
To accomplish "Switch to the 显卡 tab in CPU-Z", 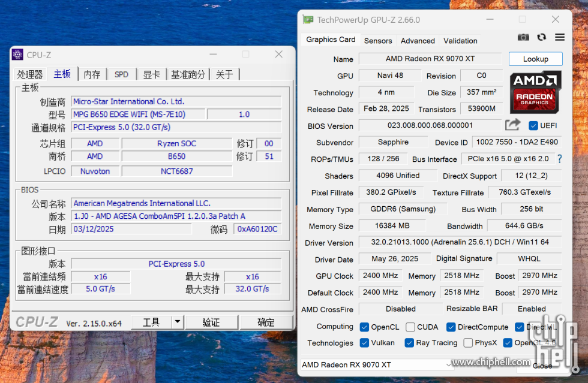I will click(152, 74).
